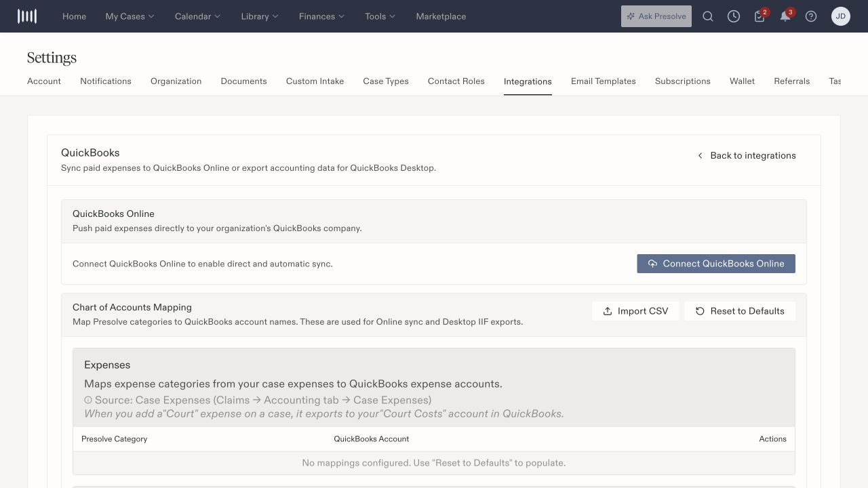The height and width of the screenshot is (488, 868).
Task: Click the QuickBooks Online section heading
Action: tap(113, 213)
